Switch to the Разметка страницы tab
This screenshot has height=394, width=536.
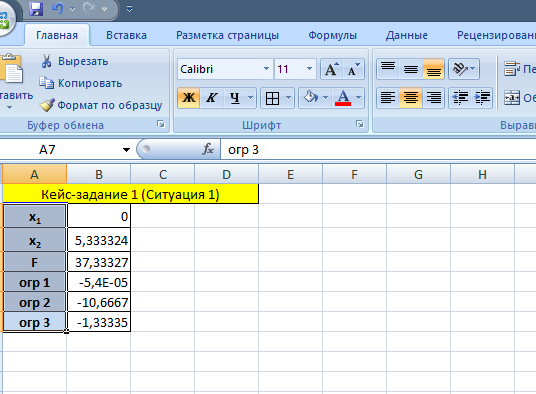(227, 35)
